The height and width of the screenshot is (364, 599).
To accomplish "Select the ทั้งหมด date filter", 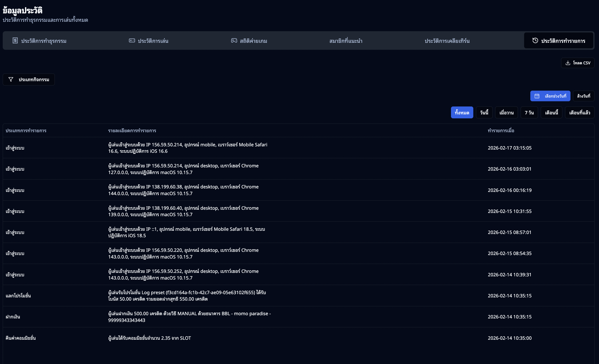I will [462, 113].
